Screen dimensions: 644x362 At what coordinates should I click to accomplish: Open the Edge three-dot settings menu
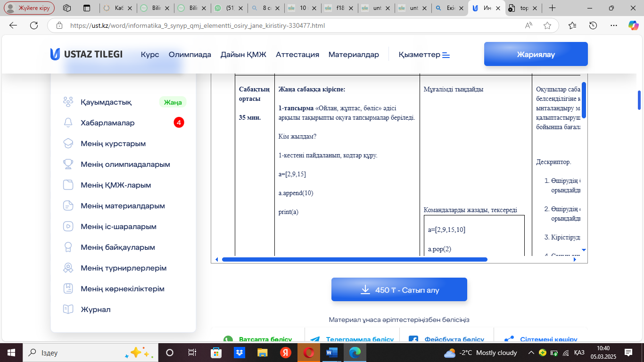614,25
